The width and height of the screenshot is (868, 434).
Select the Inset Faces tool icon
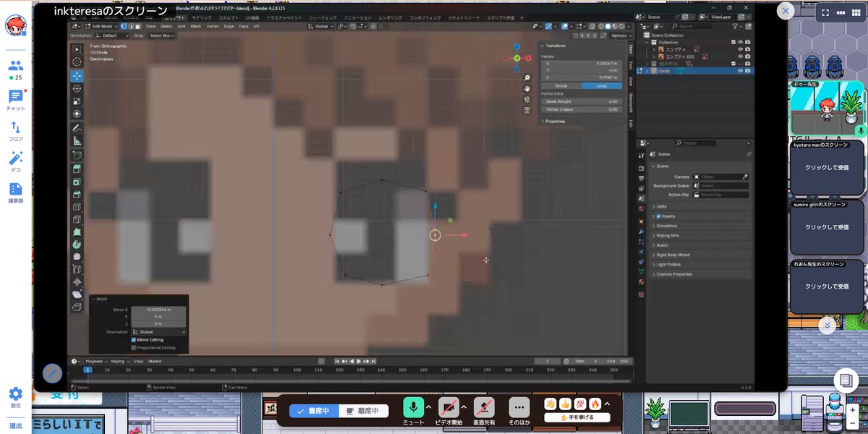(x=77, y=182)
